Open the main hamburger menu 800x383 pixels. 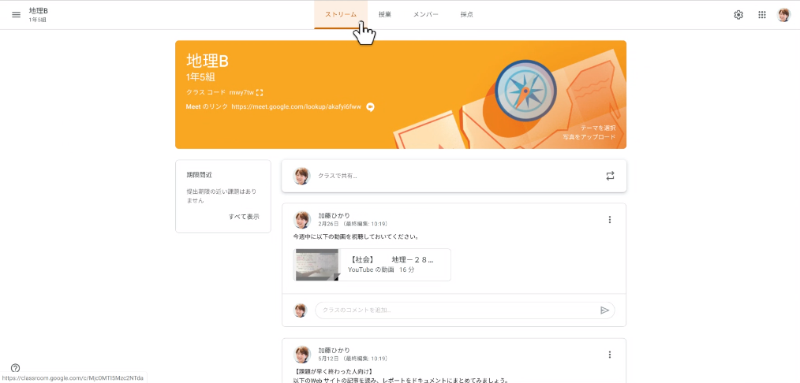tap(16, 15)
